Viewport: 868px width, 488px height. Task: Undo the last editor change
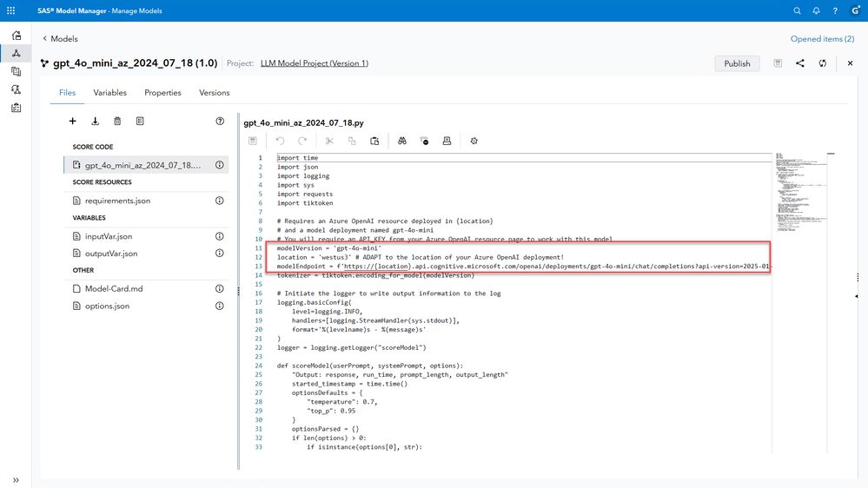(280, 141)
